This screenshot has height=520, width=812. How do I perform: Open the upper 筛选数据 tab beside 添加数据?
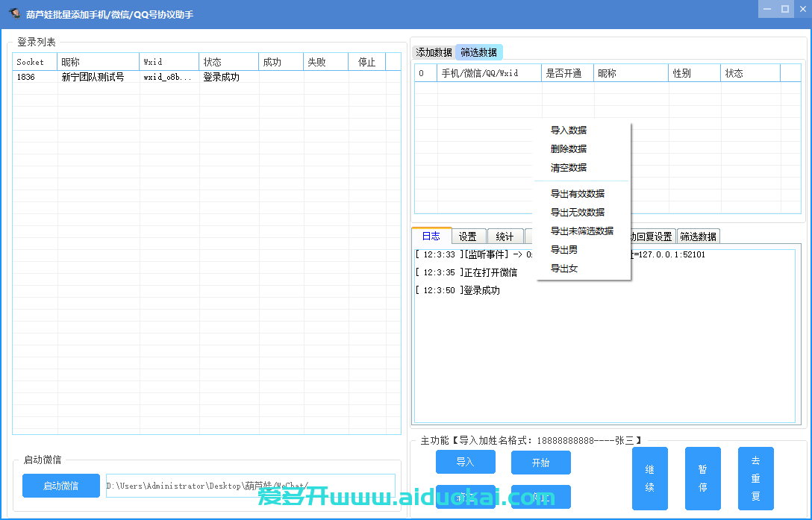click(479, 52)
